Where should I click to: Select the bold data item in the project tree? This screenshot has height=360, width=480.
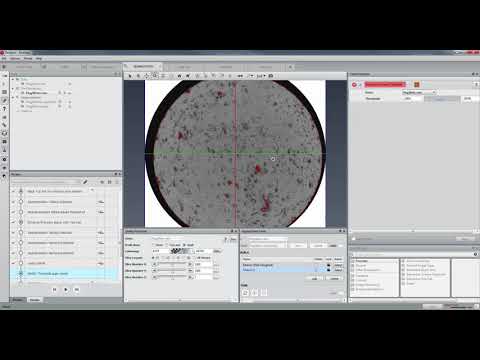[37, 93]
